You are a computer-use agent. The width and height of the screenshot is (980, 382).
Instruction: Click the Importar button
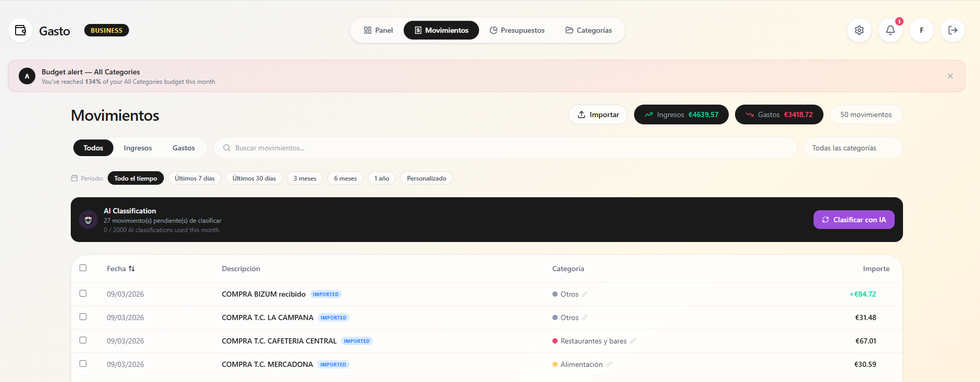[x=598, y=114]
